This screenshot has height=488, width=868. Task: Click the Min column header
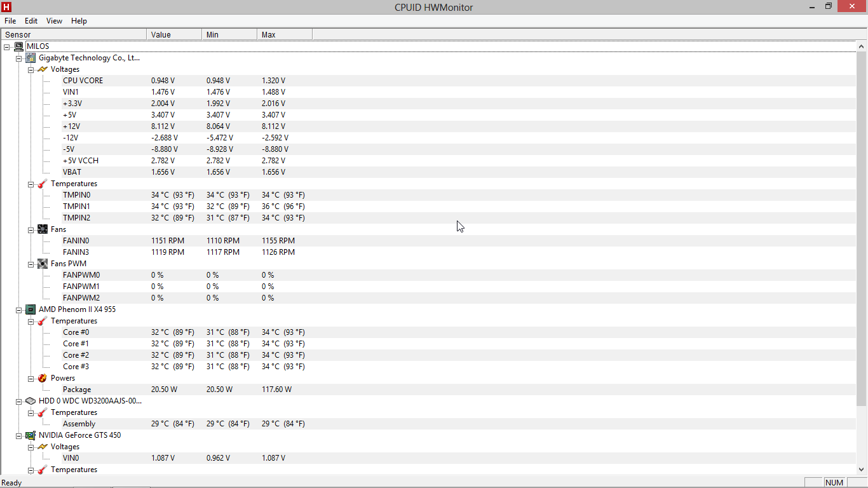click(229, 34)
